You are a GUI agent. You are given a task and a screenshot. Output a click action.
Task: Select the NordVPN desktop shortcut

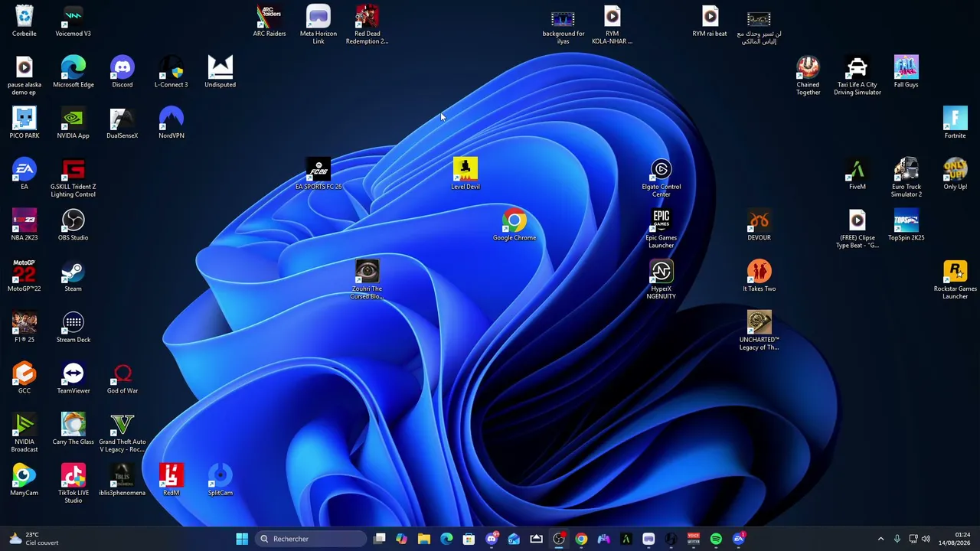coord(171,124)
